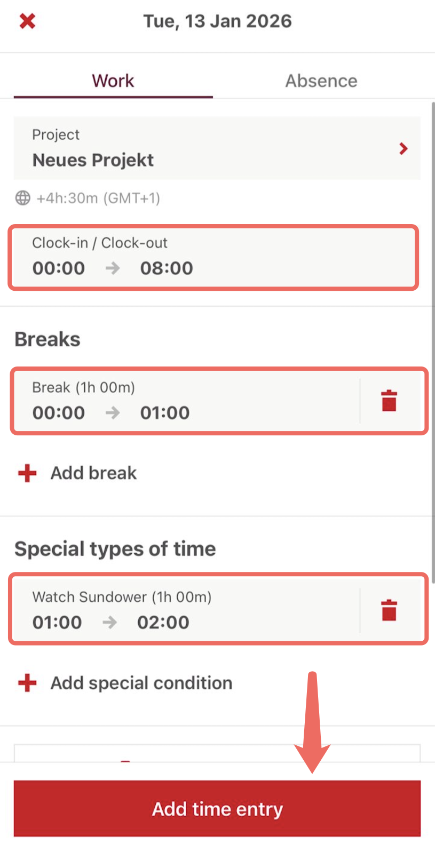Select the Work tab
Screen dimensions: 435x868
tap(113, 81)
